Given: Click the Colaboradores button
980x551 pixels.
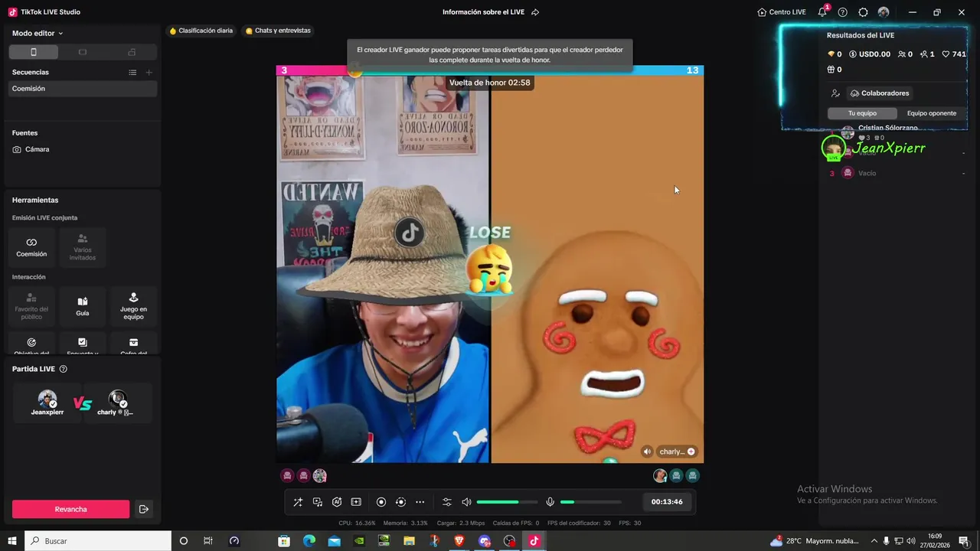Looking at the screenshot, I should coord(880,93).
